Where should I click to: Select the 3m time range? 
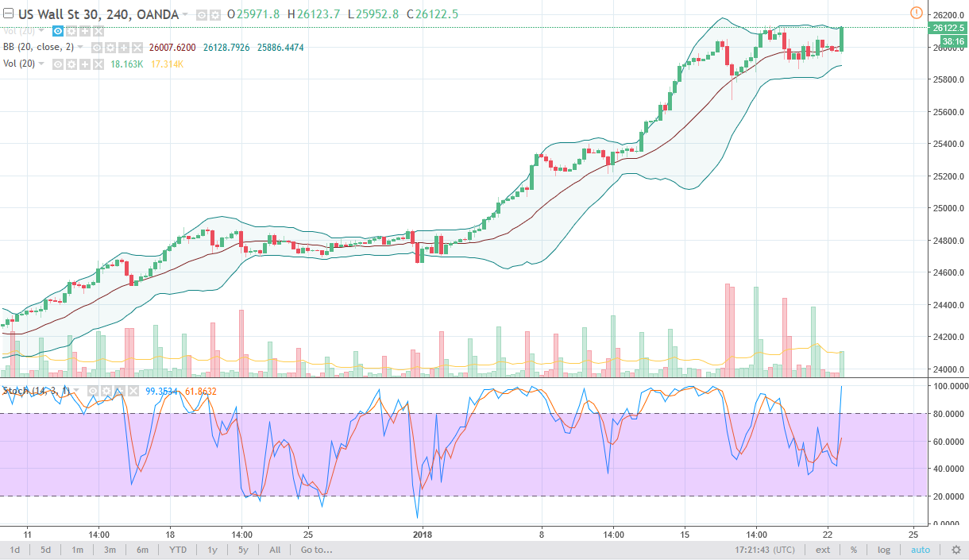click(x=110, y=550)
